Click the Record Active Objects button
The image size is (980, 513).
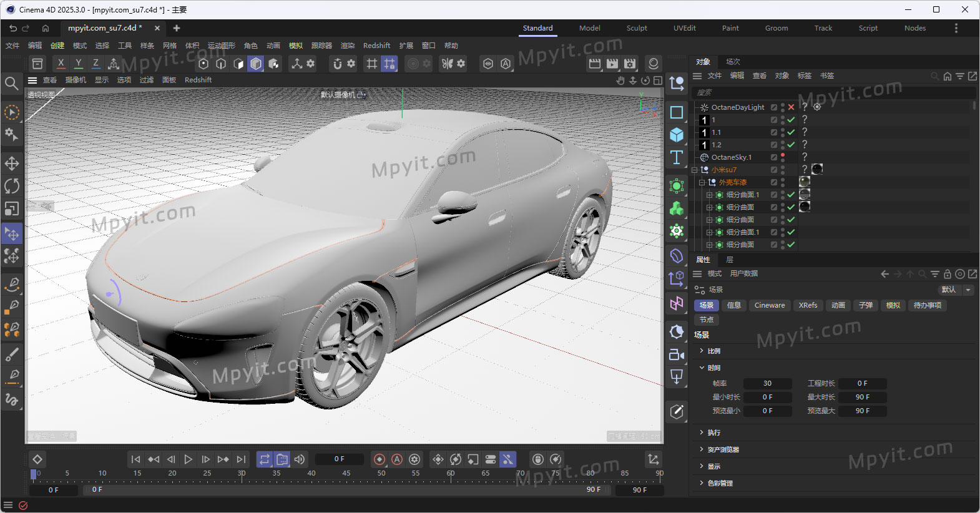click(x=380, y=459)
